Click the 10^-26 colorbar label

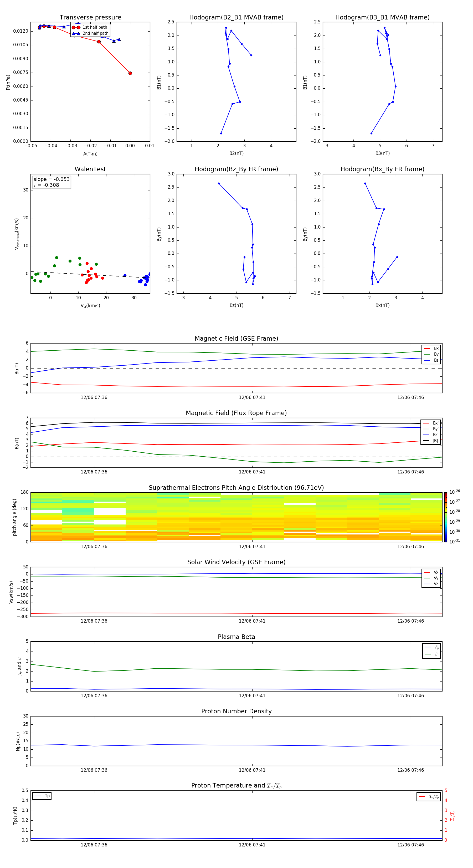click(x=455, y=492)
